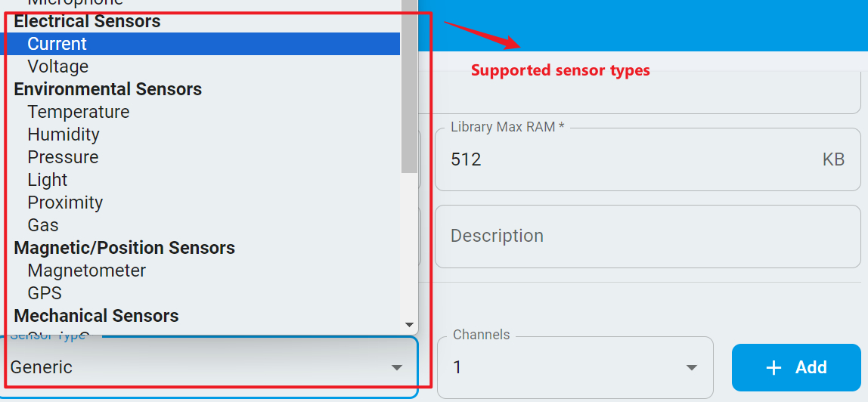Click the plus icon on Add
The width and height of the screenshot is (868, 402).
point(773,367)
